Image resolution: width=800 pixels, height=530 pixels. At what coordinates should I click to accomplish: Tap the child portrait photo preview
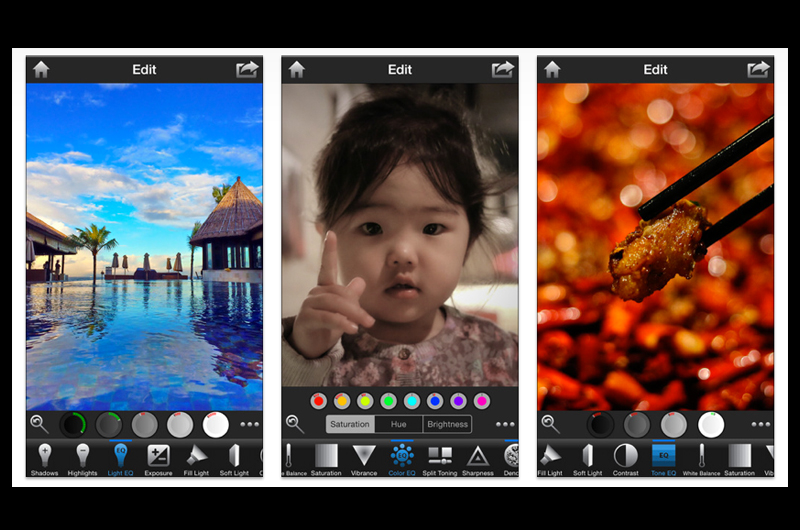coord(400,235)
